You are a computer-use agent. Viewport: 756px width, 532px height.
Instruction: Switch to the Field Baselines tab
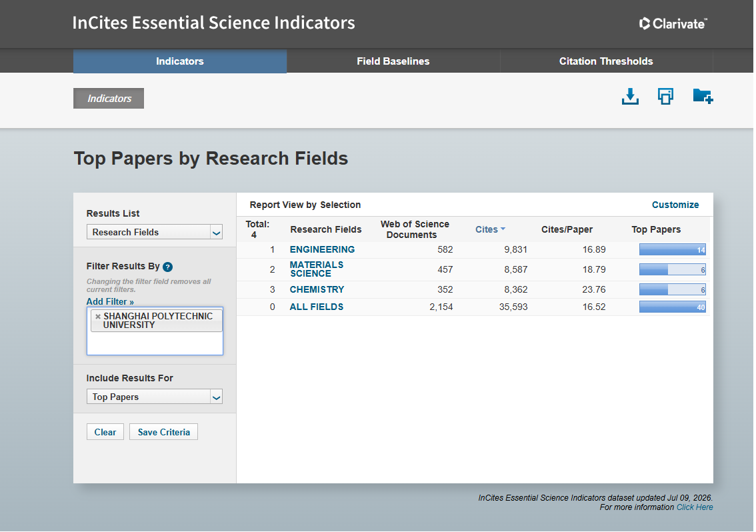[x=393, y=61]
